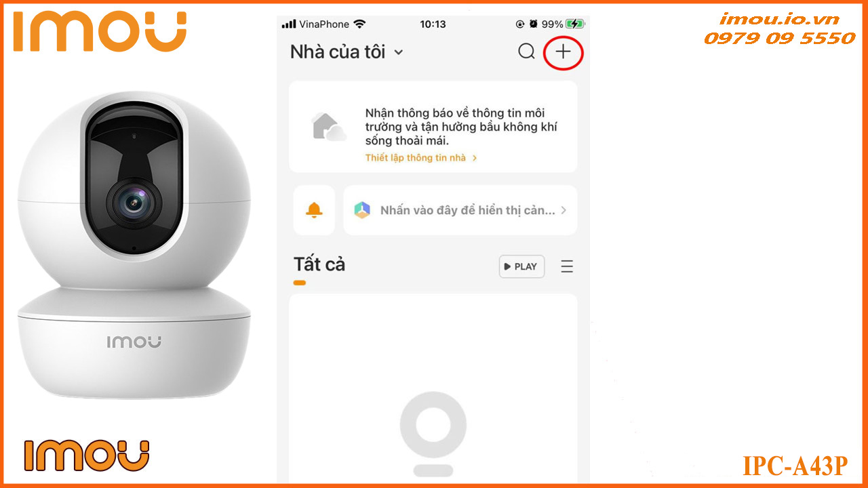Viewport: 868px width, 488px height.
Task: Expand the "Nhà của tôi" home dropdown
Action: pyautogui.click(x=399, y=52)
